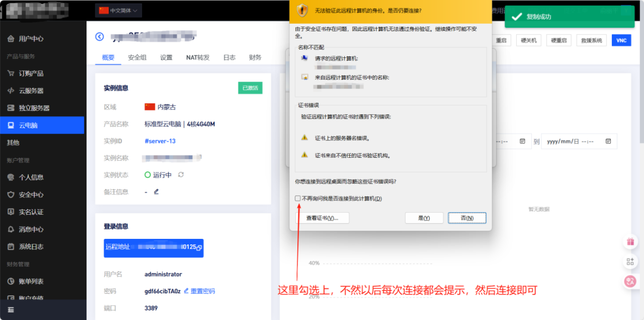Open the 中文简体 language dropdown
The height and width of the screenshot is (320, 644).
click(x=119, y=10)
